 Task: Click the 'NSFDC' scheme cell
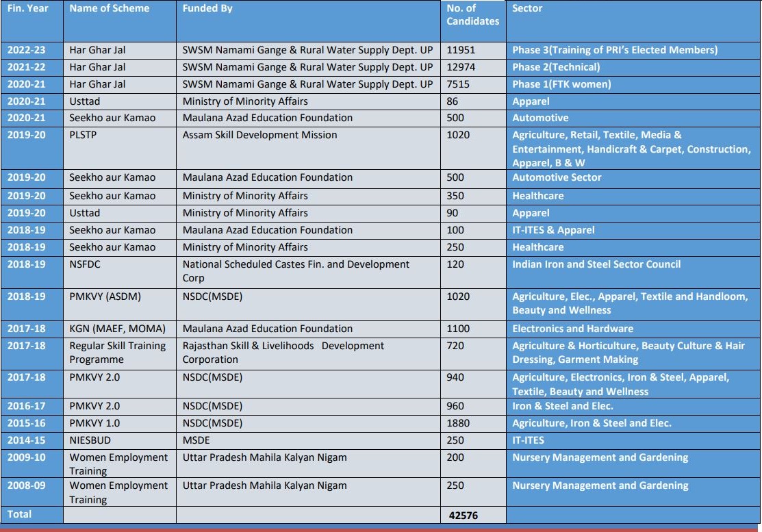point(85,264)
